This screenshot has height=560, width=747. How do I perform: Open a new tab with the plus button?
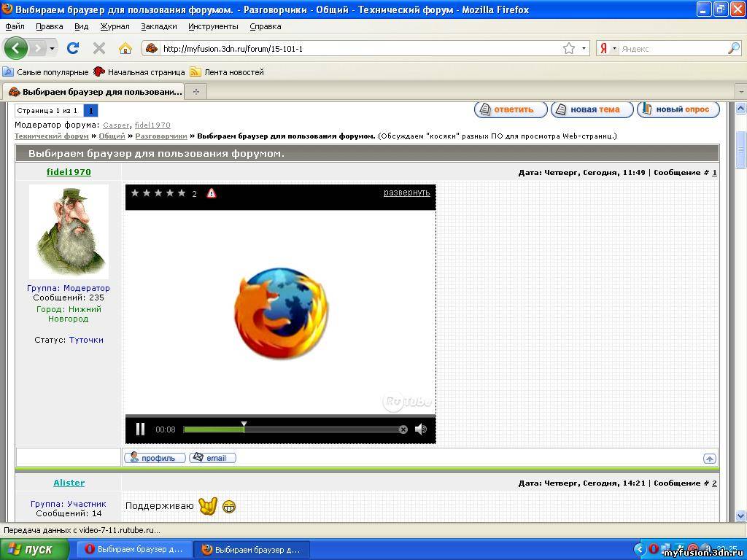tap(196, 91)
